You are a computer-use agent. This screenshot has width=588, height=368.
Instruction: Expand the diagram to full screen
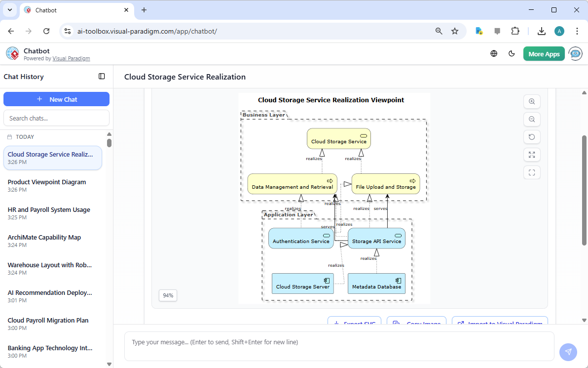532,155
